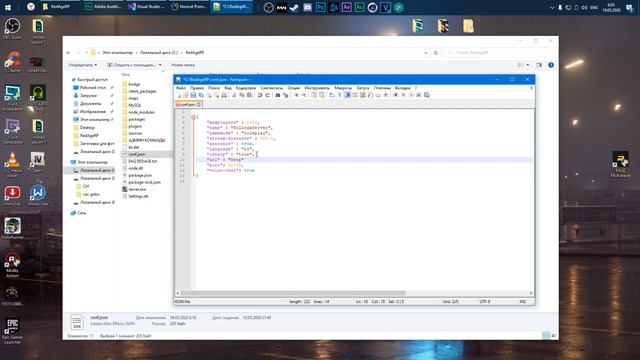640x360 pixels.
Task: Toggle synchronized vertical scrolling icon
Action: [313, 95]
